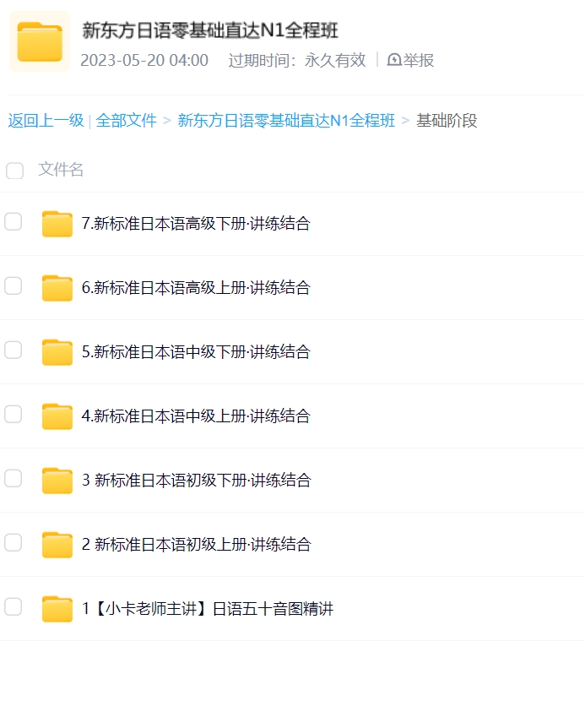Select checkbox for 4.新标准日本语中级上册

[x=14, y=415]
